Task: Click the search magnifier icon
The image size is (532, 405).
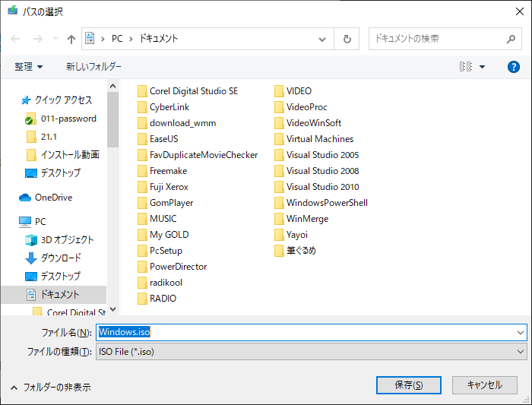Action: point(511,39)
